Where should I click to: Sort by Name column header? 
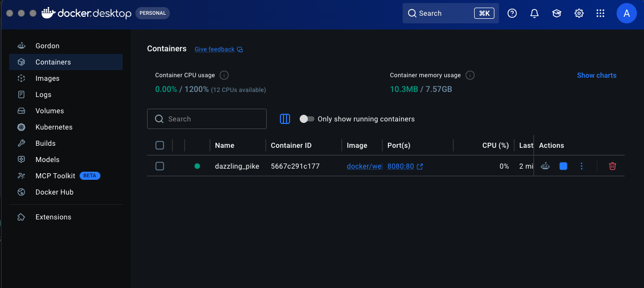tap(225, 145)
